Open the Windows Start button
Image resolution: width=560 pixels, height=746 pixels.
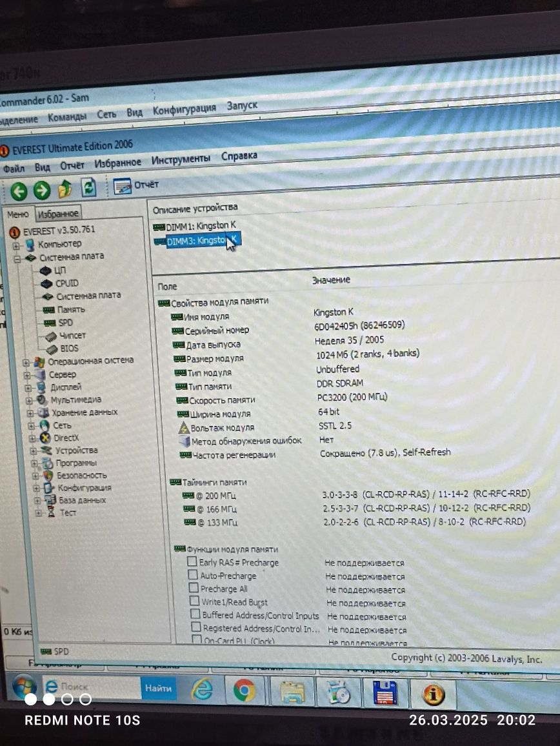point(24,687)
